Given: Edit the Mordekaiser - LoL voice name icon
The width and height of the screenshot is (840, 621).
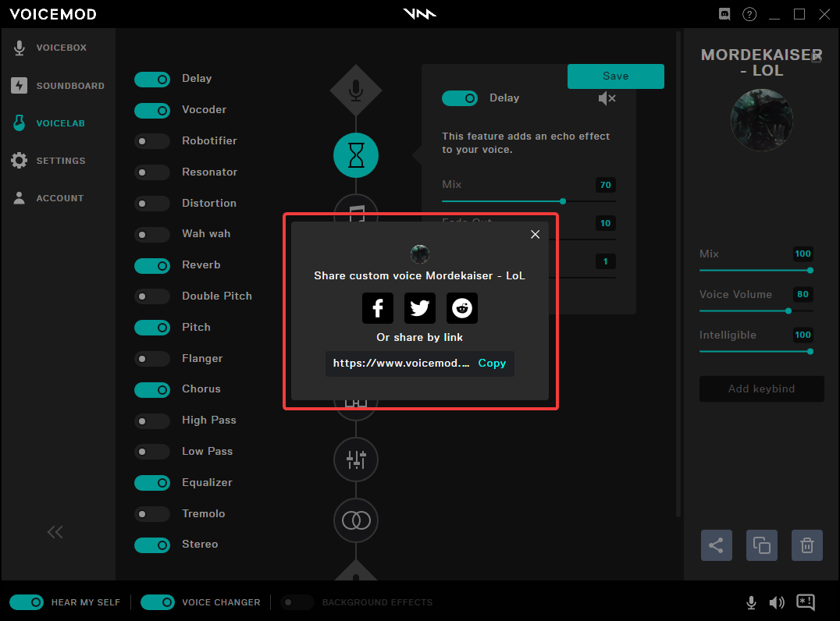Looking at the screenshot, I should point(817,56).
